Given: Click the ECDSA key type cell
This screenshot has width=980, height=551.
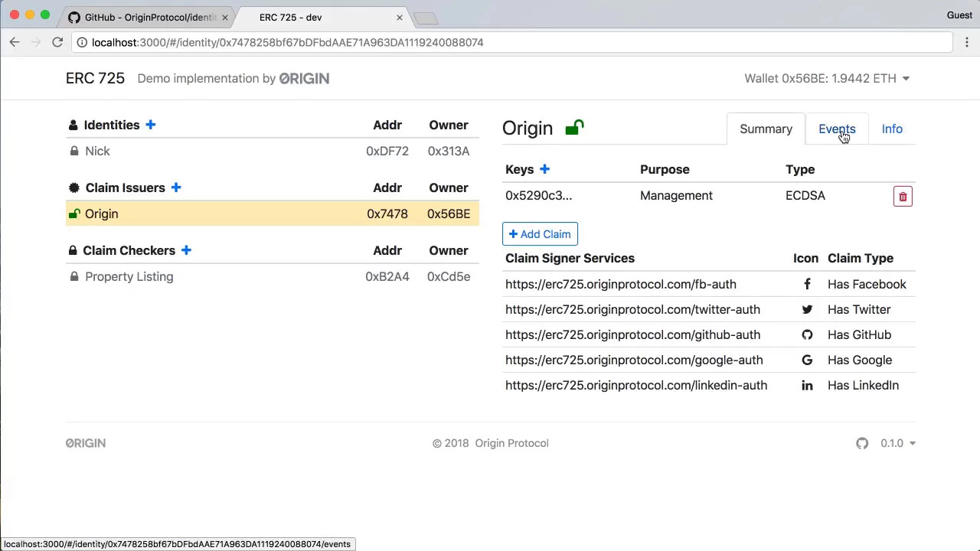Looking at the screenshot, I should [x=805, y=195].
